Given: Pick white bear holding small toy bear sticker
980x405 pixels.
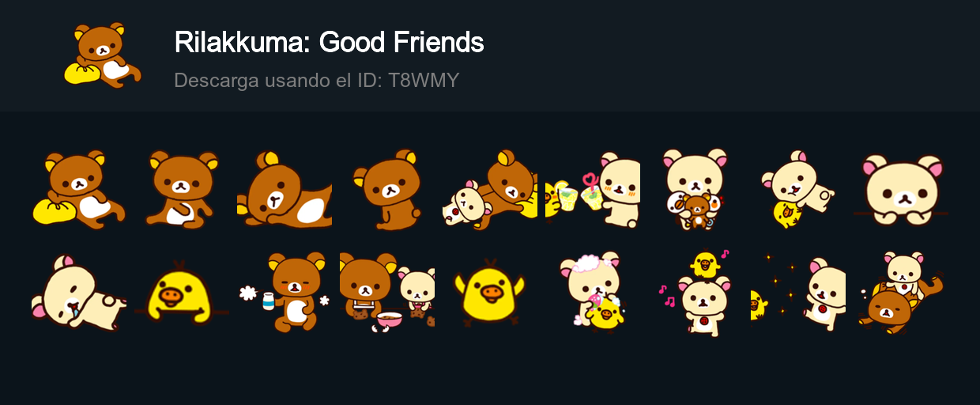Looking at the screenshot, I should pos(695,190).
